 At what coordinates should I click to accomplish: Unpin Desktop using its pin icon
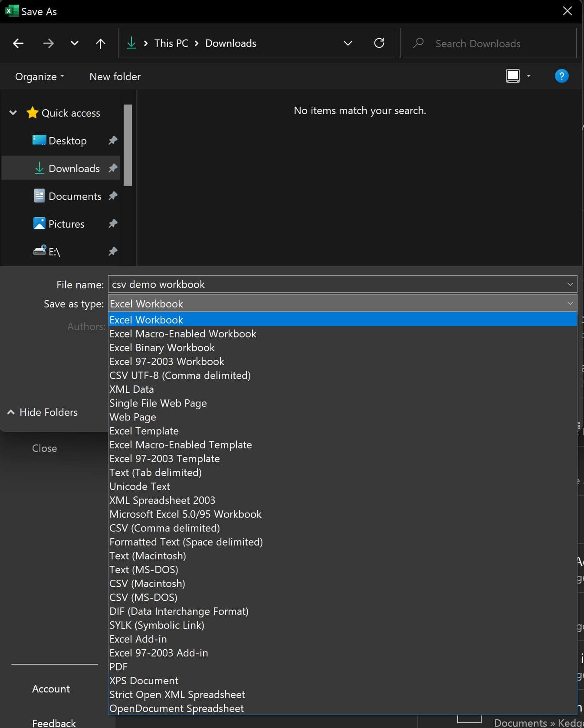(x=113, y=140)
